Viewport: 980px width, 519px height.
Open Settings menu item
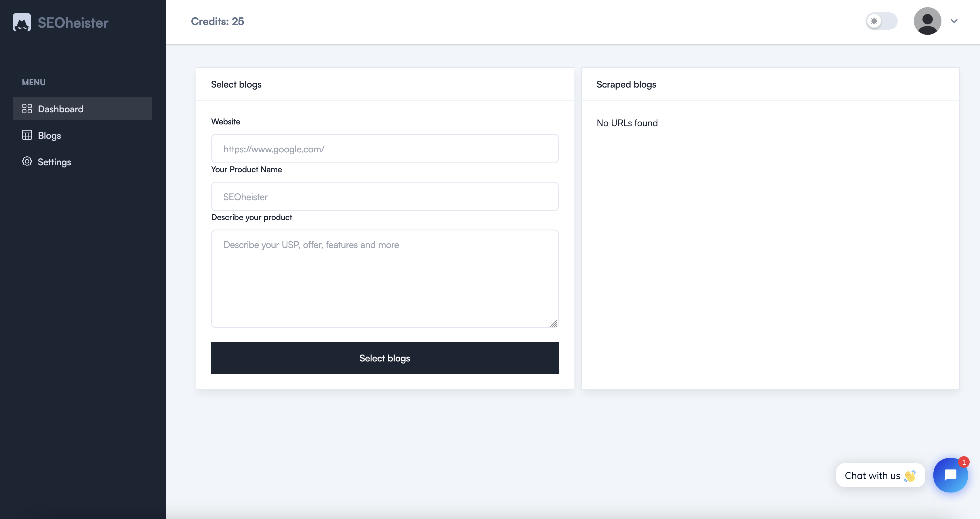pyautogui.click(x=82, y=162)
